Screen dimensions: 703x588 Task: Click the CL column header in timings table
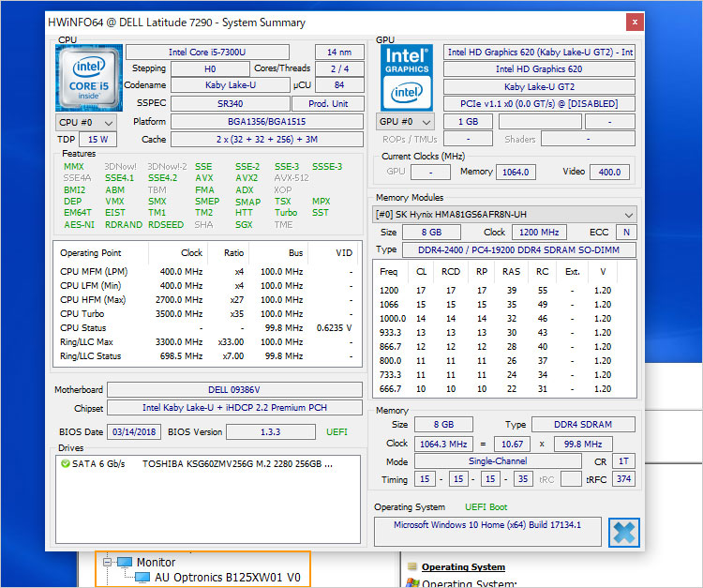[x=421, y=272]
